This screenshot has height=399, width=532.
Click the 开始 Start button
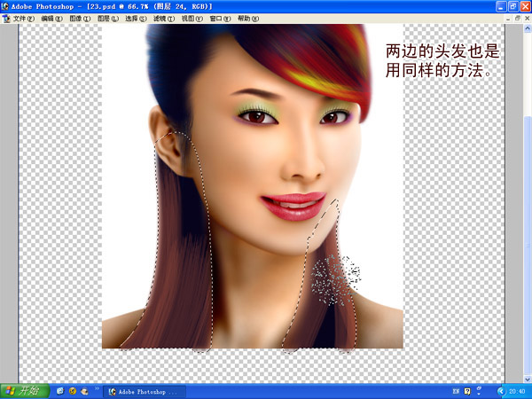[25, 391]
